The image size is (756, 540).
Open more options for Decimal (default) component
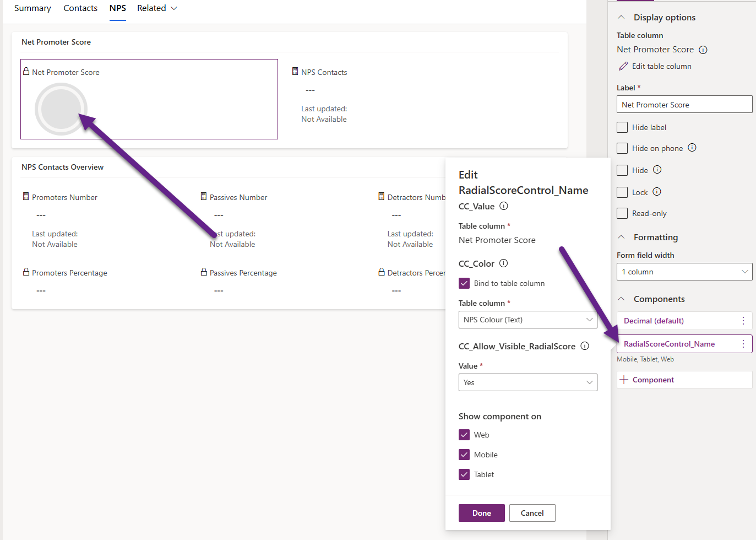click(x=743, y=321)
